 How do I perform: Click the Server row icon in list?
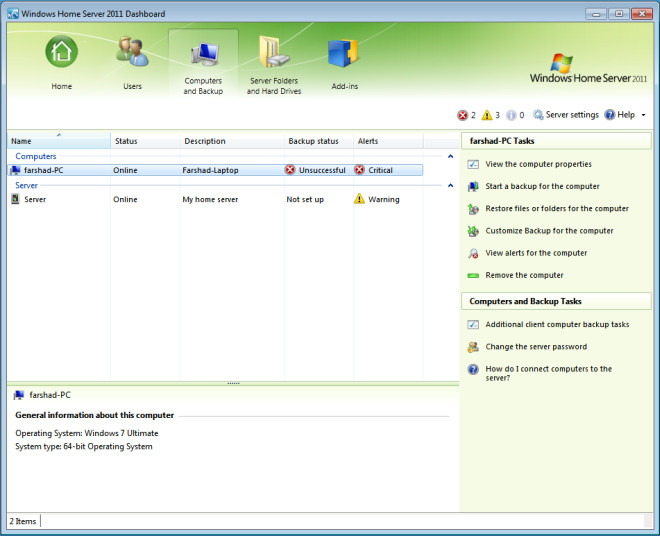click(15, 199)
